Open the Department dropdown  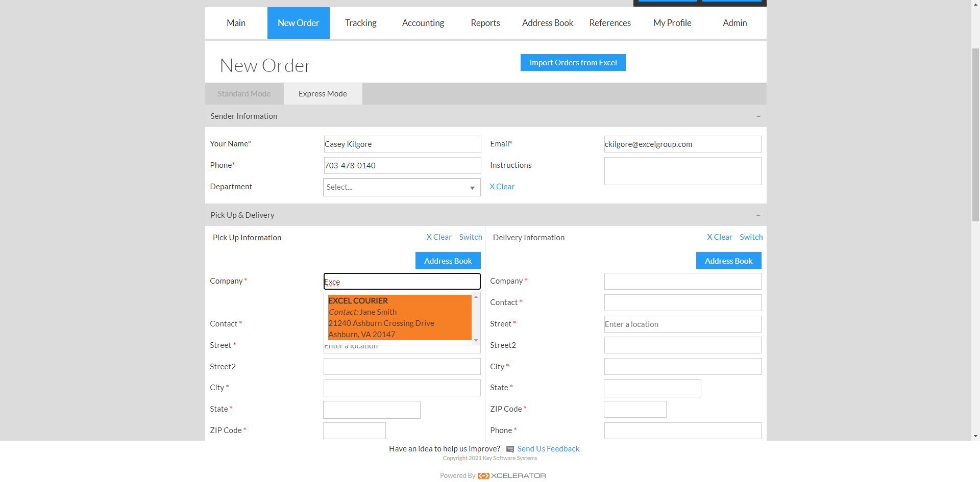(402, 187)
